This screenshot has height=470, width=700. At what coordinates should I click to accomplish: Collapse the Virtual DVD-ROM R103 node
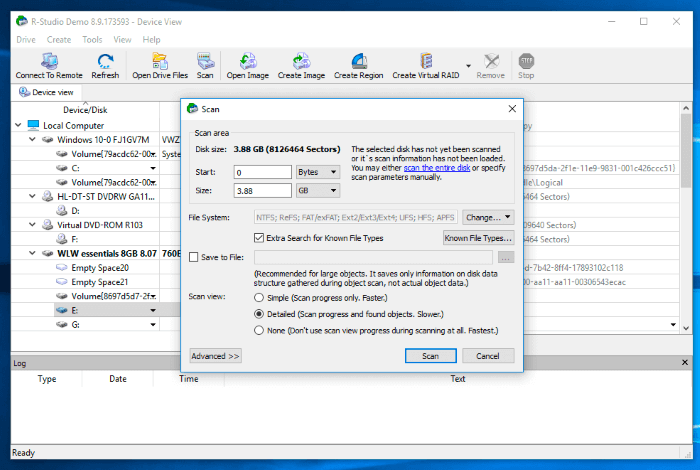32,225
